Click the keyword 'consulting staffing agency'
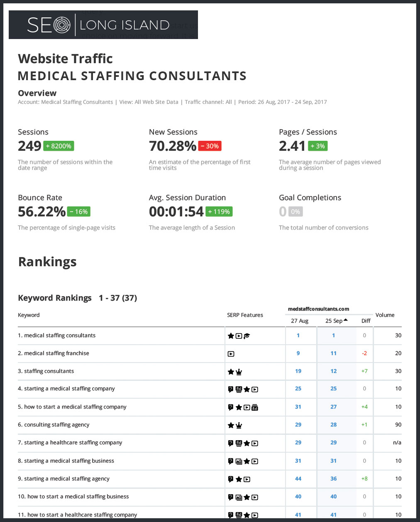Screen dimensions: 420x522 (56, 425)
